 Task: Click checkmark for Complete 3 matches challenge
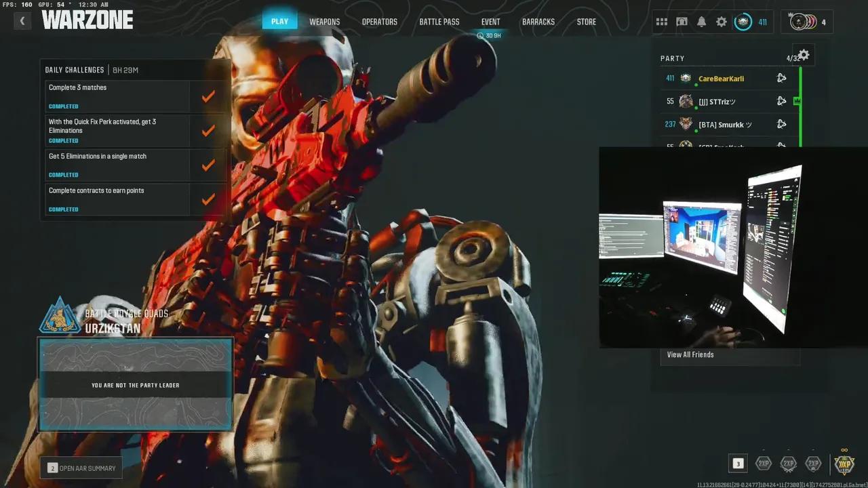[208, 96]
